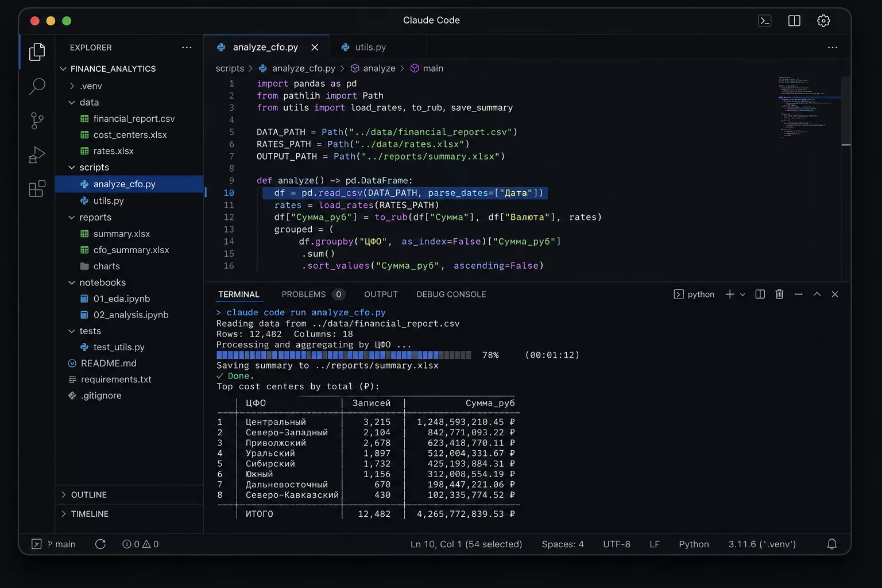
Task: Maximize terminal panel with chevron up
Action: click(x=817, y=294)
